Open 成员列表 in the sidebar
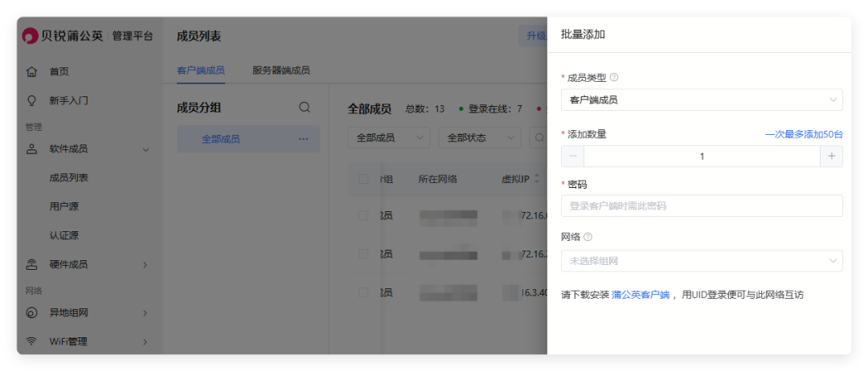Image resolution: width=868 pixels, height=371 pixels. tap(68, 178)
